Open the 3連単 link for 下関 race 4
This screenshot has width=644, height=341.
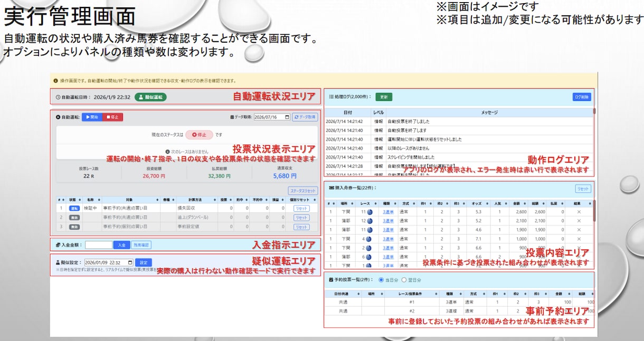tap(388, 239)
